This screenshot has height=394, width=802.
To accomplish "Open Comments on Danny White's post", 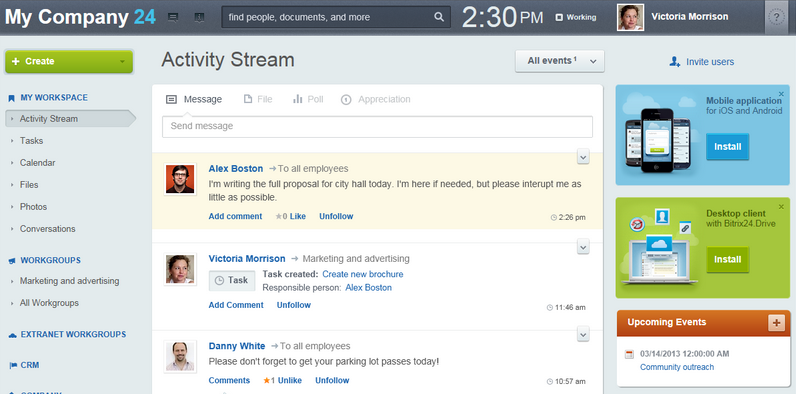I will point(229,381).
